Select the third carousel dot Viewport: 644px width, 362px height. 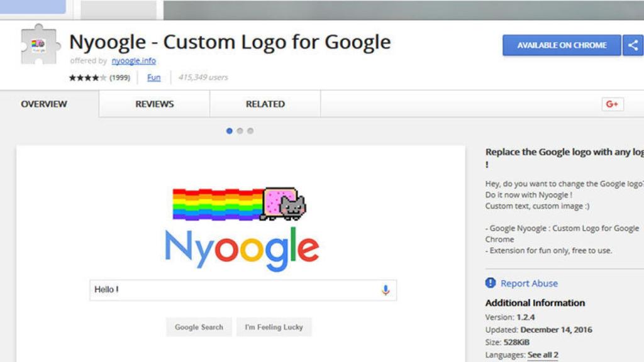[250, 131]
